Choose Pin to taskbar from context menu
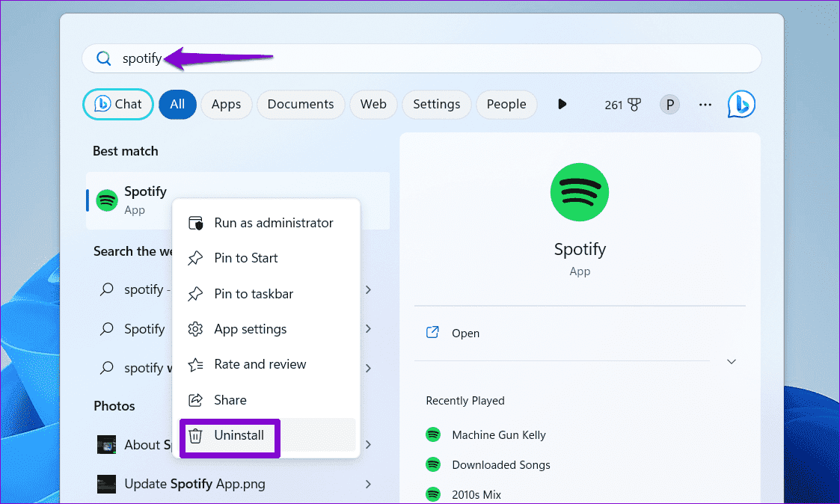Viewport: 840px width, 504px height. [266, 294]
